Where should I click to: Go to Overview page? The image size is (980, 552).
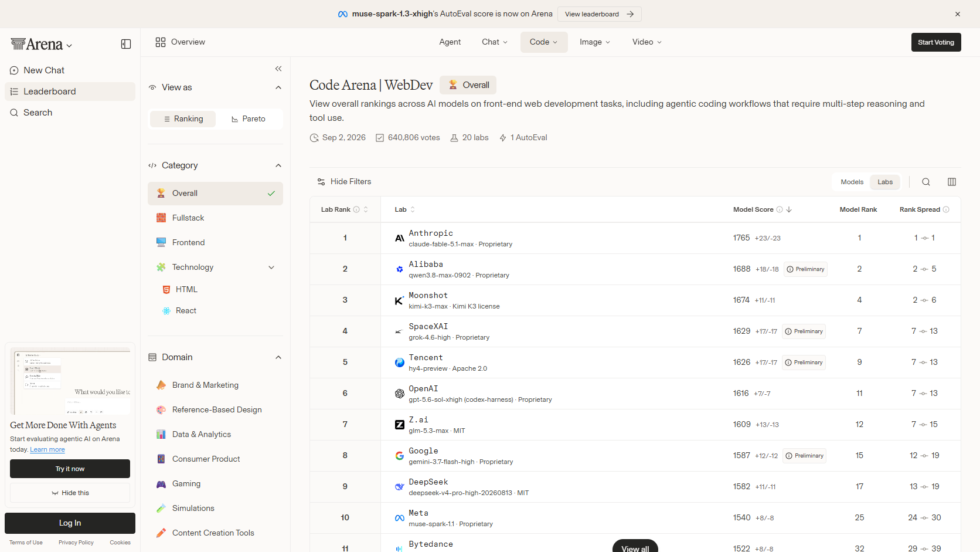pyautogui.click(x=181, y=42)
